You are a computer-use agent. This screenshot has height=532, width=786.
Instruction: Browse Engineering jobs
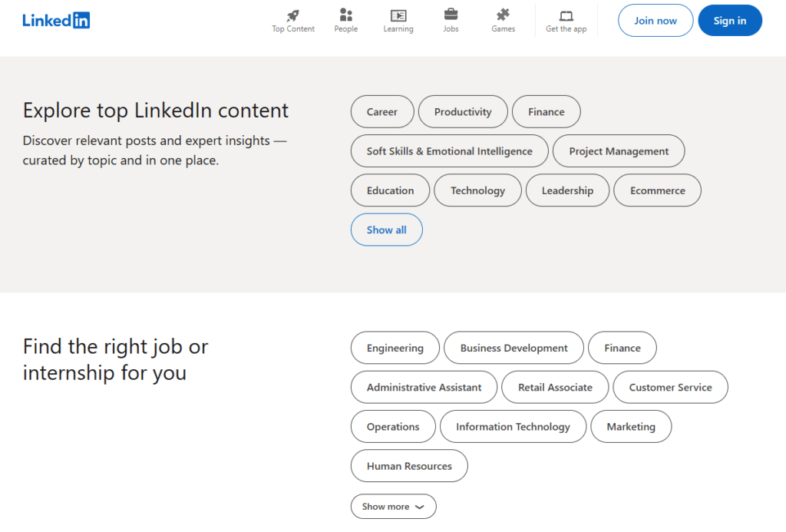pyautogui.click(x=395, y=348)
